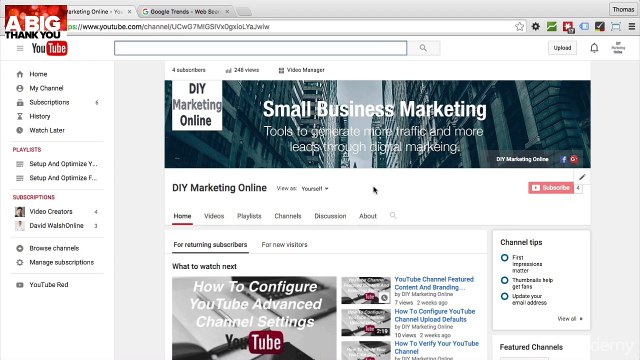This screenshot has height=360, width=640.
Task: Open the Chrome menu icon
Action: [631, 27]
